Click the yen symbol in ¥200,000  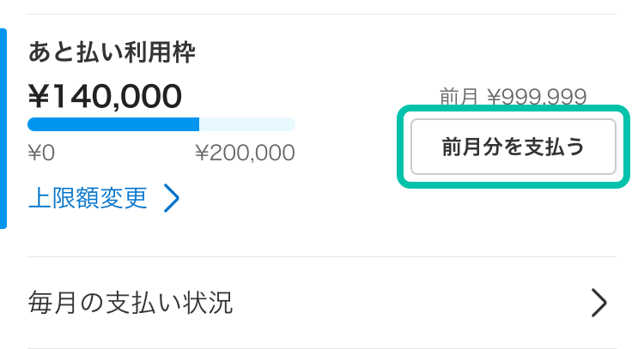202,153
